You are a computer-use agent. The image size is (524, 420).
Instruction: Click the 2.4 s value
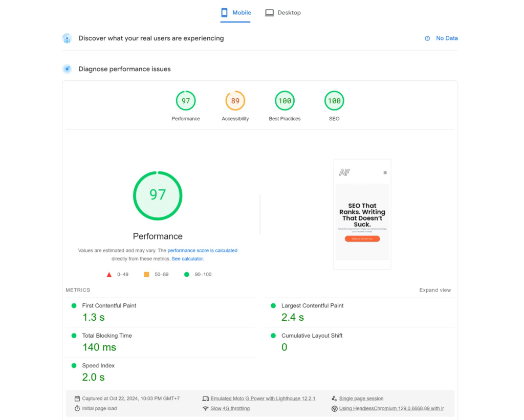292,317
